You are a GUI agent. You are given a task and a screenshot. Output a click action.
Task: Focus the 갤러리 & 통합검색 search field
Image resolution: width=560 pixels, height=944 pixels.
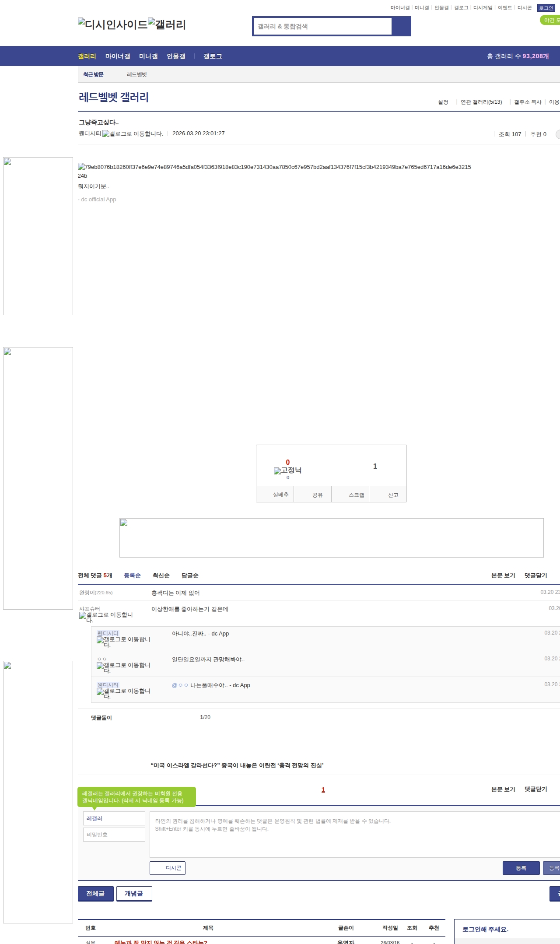coord(323,26)
